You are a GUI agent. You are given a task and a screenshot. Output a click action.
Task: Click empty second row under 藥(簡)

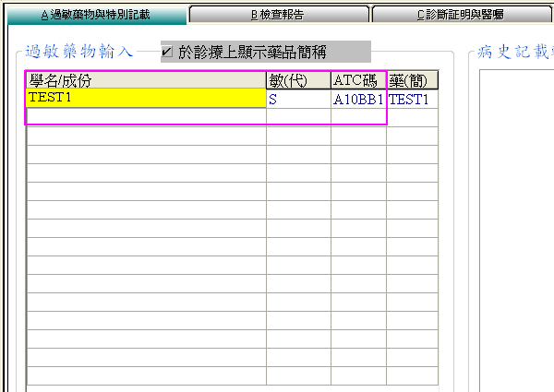[412, 117]
